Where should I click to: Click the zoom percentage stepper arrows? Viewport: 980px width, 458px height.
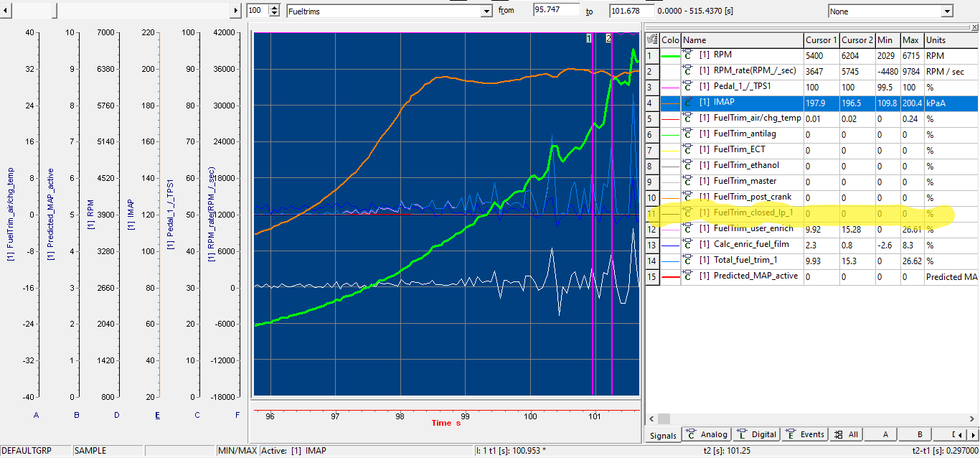click(x=273, y=11)
